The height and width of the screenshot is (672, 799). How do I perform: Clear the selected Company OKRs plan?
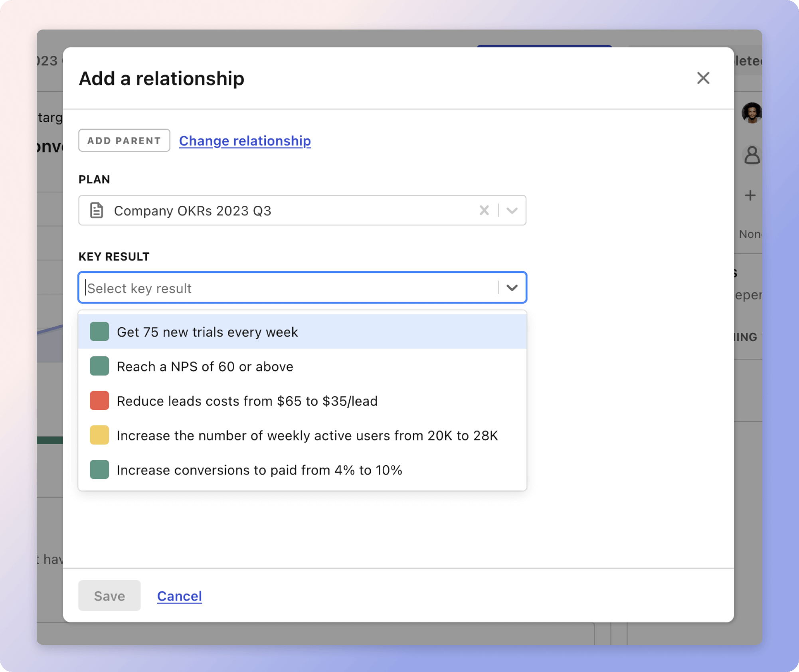[x=484, y=210]
